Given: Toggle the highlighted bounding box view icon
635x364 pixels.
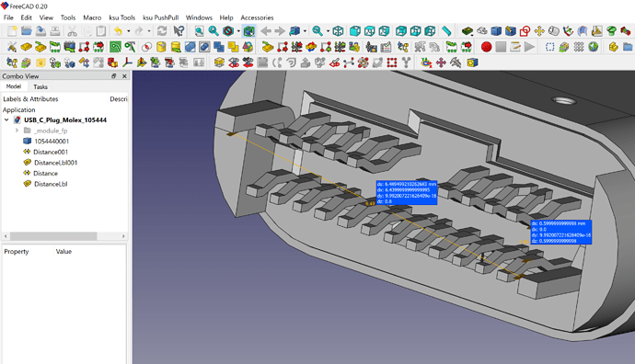Looking at the screenshot, I should point(248,31).
